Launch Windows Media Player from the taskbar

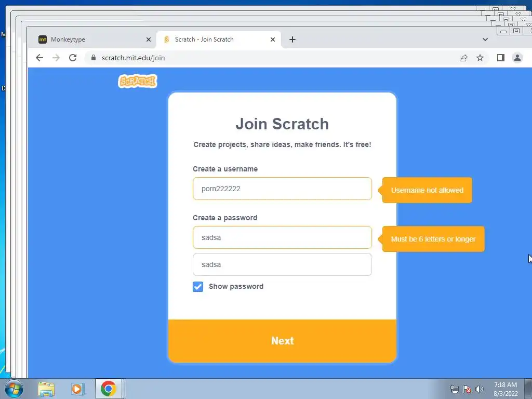[x=77, y=389]
